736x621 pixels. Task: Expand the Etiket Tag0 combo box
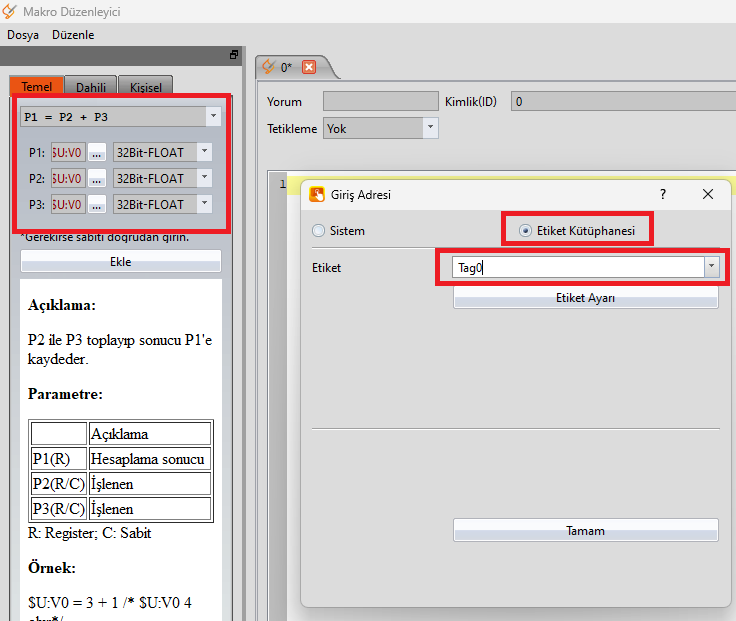711,267
